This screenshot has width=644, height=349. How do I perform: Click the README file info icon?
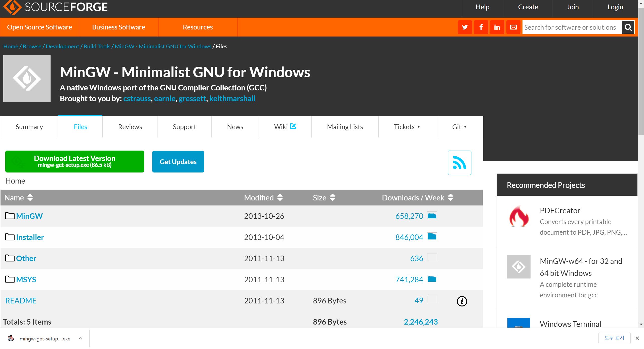[462, 301]
